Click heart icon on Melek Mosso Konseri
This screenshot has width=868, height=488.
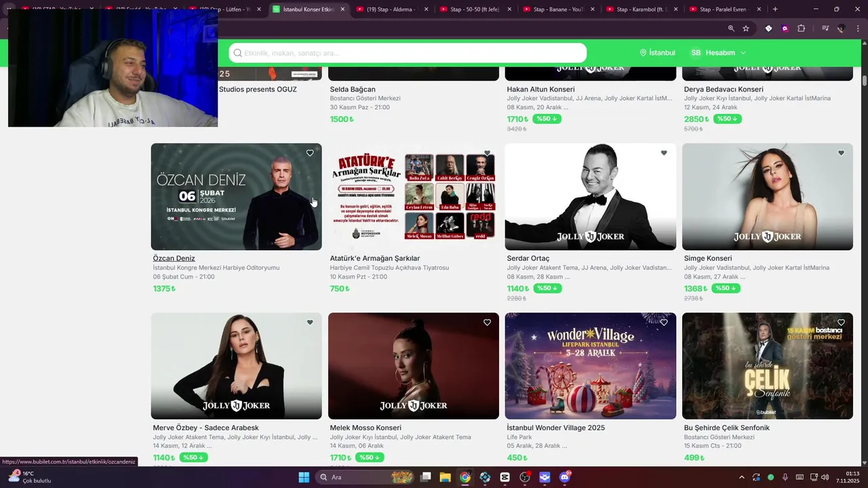[x=487, y=323]
